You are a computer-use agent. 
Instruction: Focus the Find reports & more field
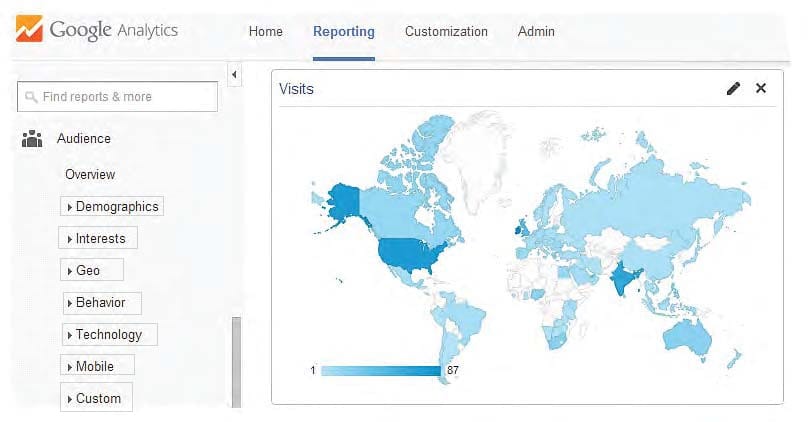117,96
